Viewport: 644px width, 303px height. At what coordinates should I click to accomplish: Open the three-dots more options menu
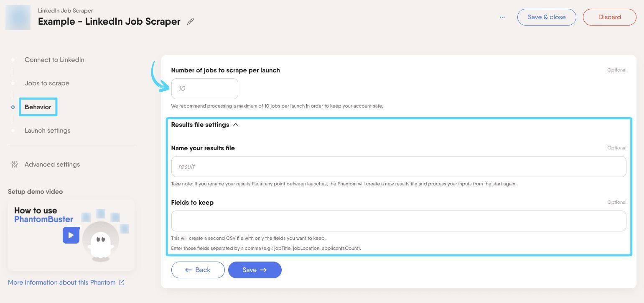click(x=502, y=17)
